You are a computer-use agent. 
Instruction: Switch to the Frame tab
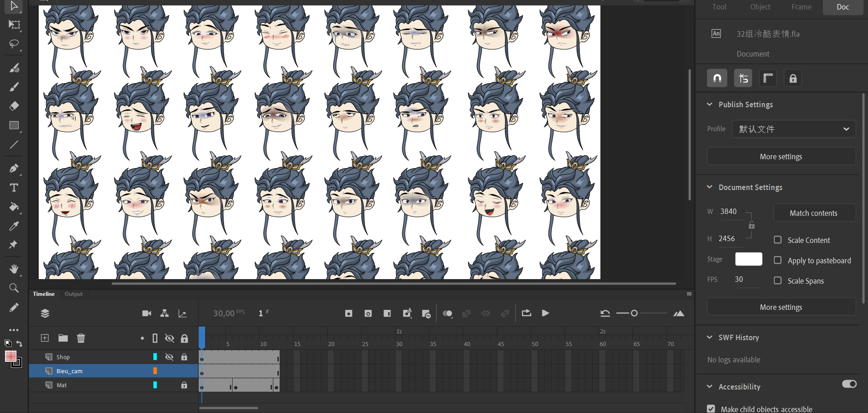point(801,7)
